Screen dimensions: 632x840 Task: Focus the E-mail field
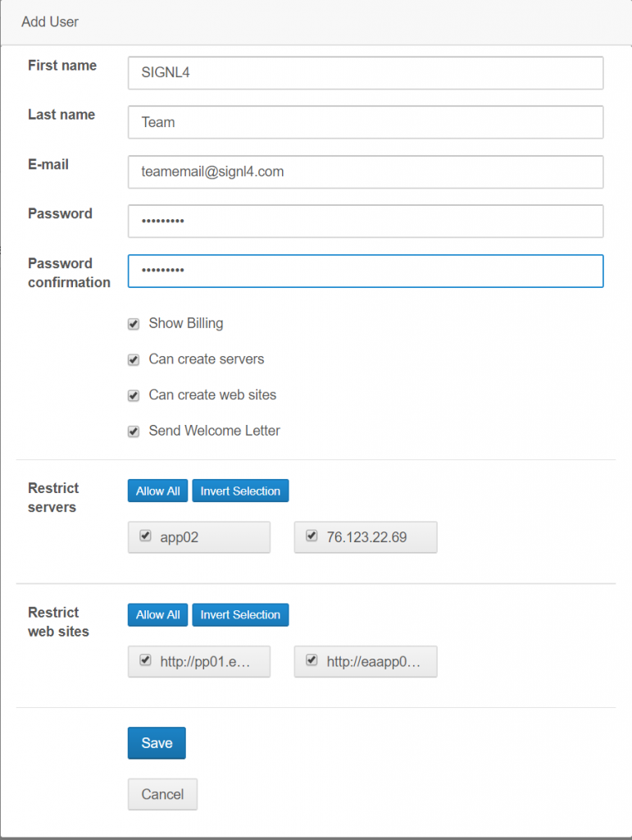point(366,172)
